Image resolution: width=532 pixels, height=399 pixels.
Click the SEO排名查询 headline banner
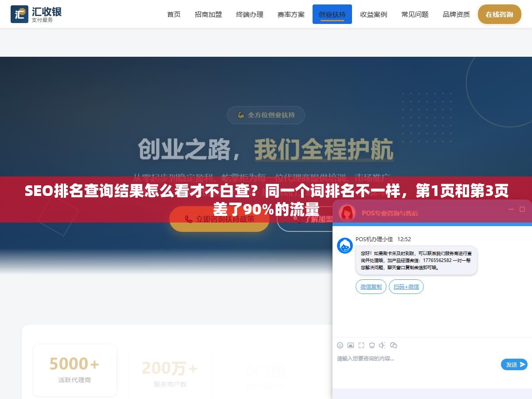[x=266, y=199]
